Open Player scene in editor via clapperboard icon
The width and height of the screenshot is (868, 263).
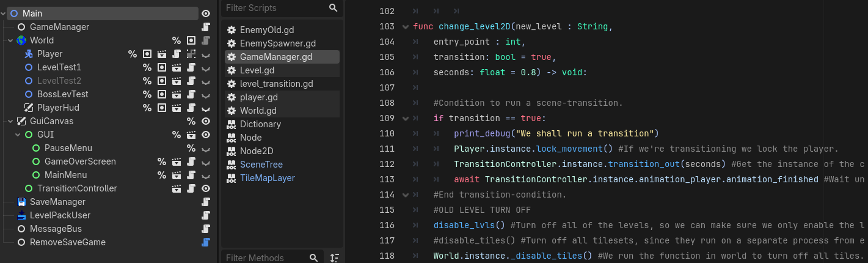pyautogui.click(x=162, y=54)
